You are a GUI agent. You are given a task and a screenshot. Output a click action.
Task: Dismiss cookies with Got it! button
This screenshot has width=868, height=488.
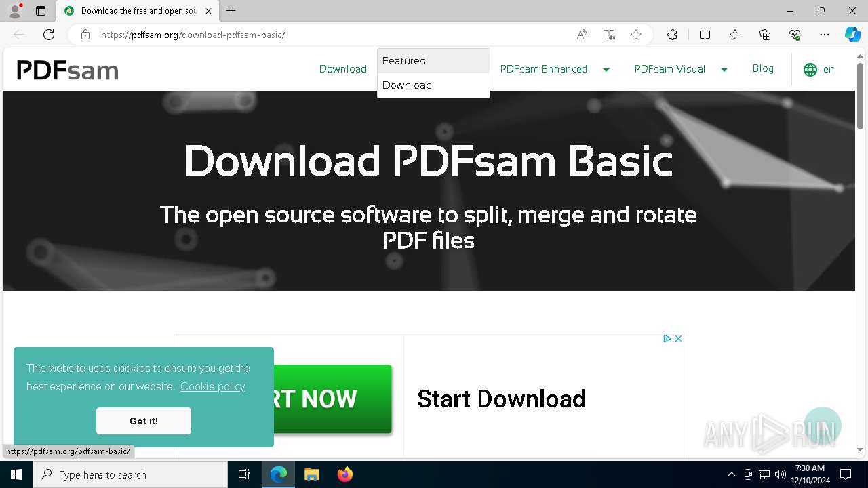click(144, 421)
